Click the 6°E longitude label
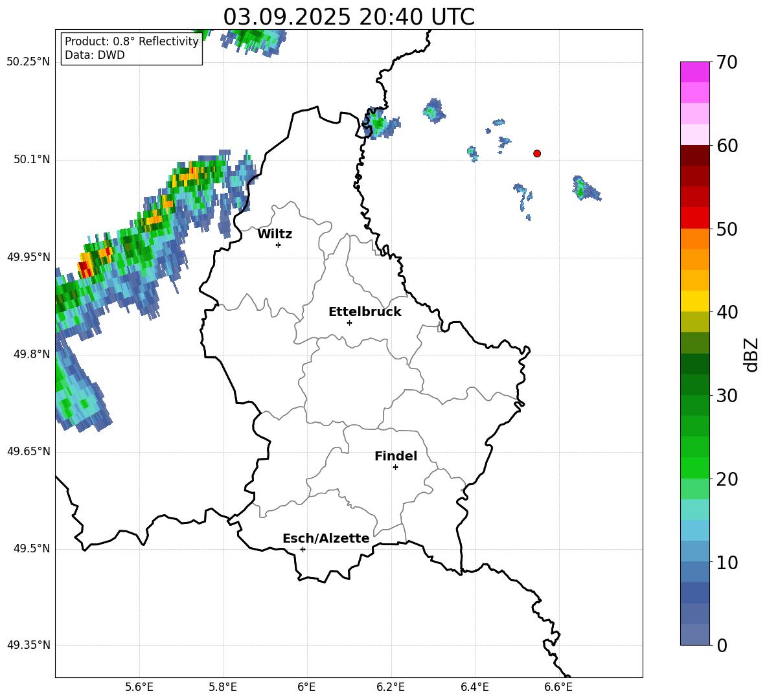The image size is (767, 700). pos(306,687)
